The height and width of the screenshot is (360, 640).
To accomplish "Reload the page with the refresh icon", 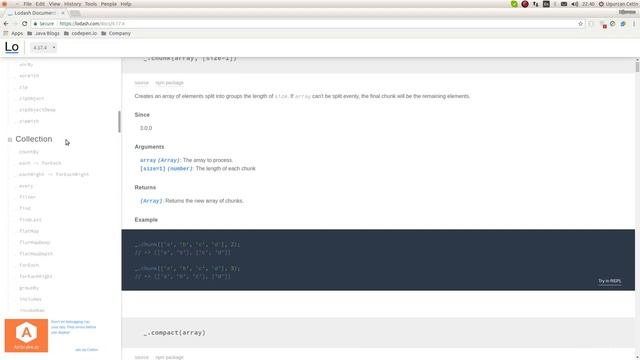I will (24, 24).
